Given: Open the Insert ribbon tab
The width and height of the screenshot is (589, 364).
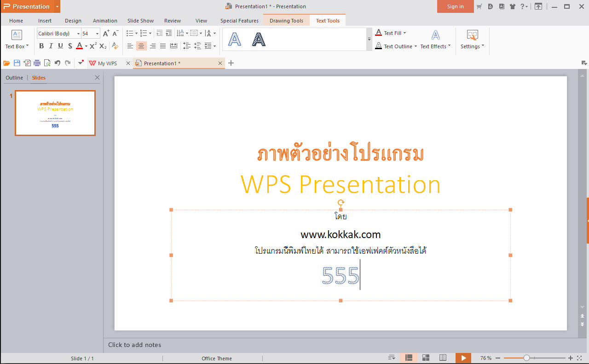Looking at the screenshot, I should [45, 21].
